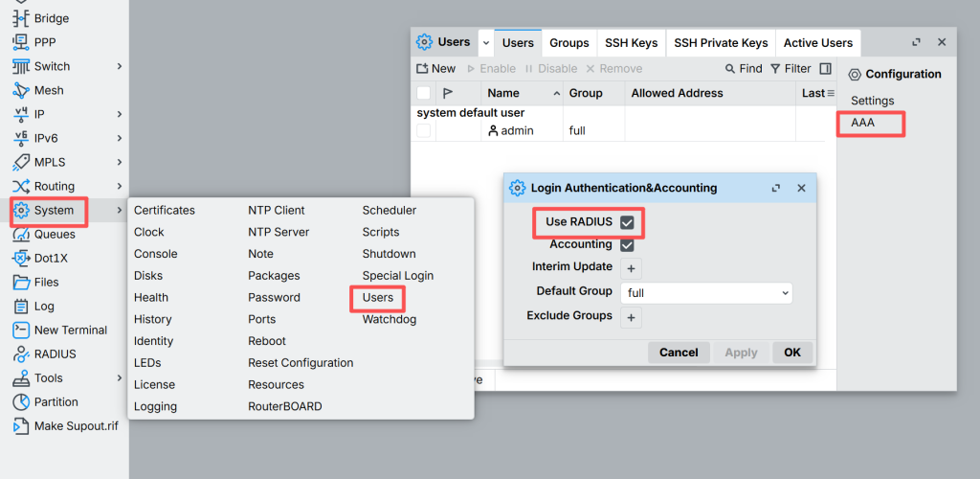Expand the Exclude Groups plus button

tap(631, 317)
